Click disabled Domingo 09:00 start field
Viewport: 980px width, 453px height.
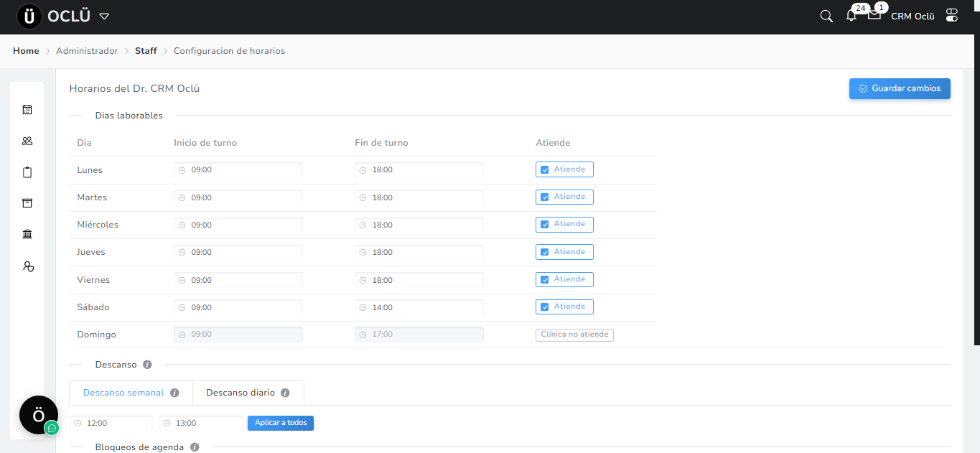[238, 335]
